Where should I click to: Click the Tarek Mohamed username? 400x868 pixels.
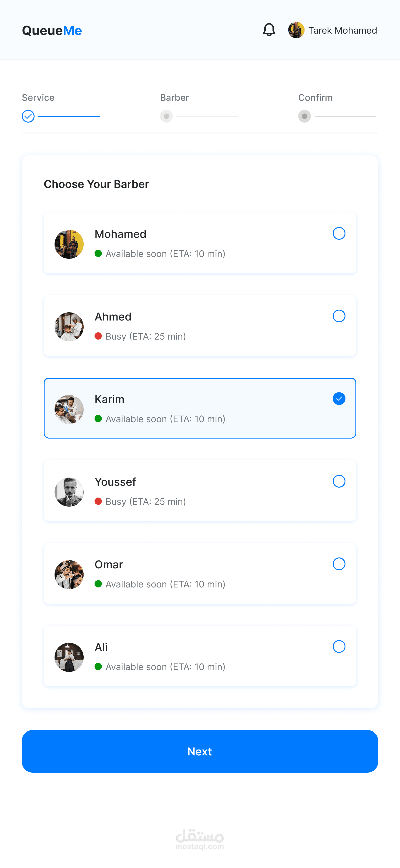coord(342,30)
